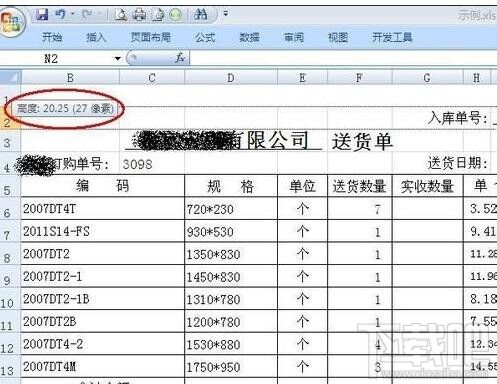
Task: Click the Select All corner button
Action: pos(10,78)
